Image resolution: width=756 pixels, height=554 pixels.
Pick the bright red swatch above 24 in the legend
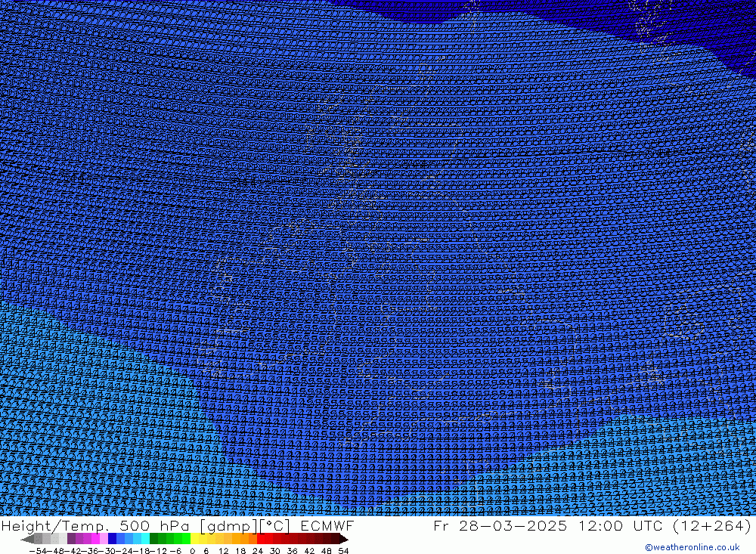pyautogui.click(x=261, y=539)
